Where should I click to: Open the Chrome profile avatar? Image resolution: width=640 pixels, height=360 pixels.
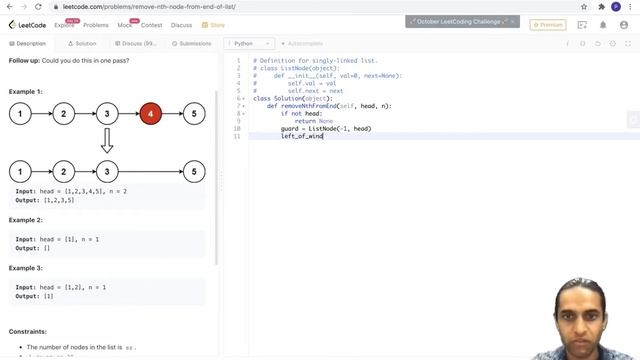pyautogui.click(x=616, y=7)
